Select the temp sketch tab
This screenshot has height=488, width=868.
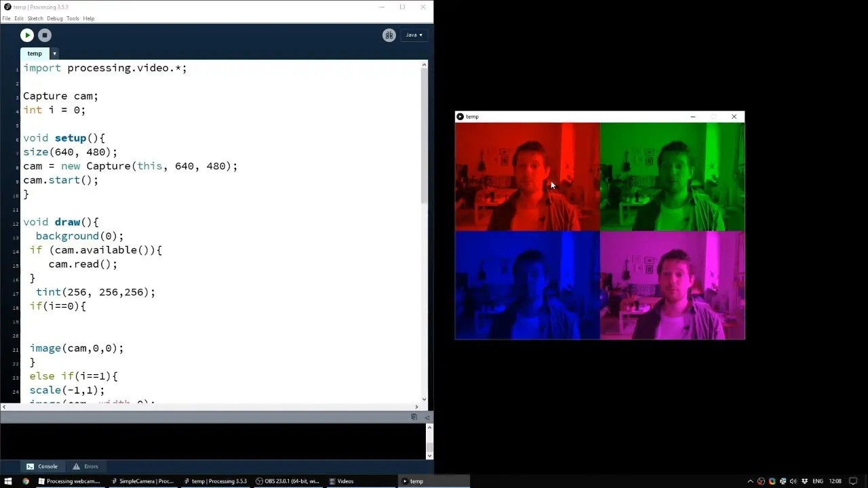coord(35,54)
